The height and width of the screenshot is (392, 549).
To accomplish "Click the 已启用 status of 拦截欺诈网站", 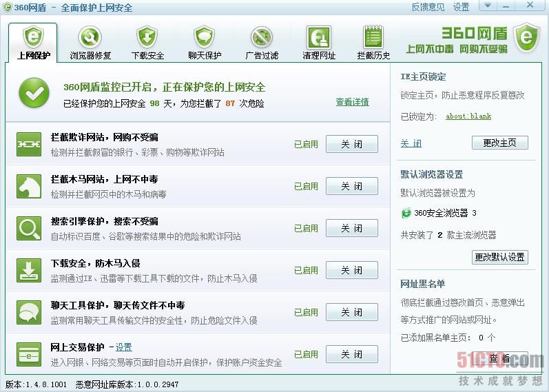I will (306, 144).
